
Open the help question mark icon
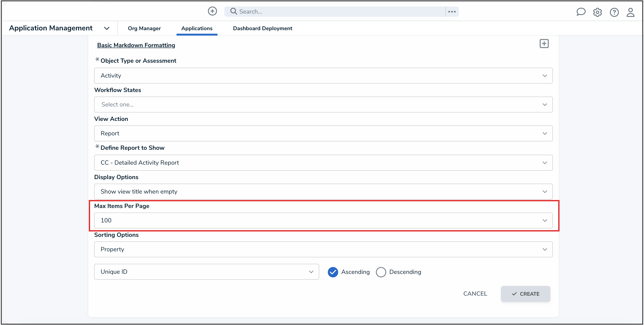(x=614, y=12)
